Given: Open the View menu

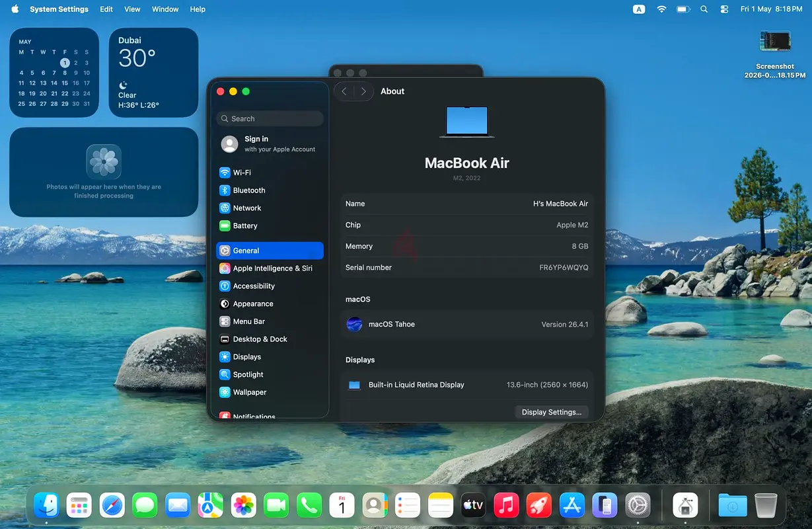Looking at the screenshot, I should (133, 9).
